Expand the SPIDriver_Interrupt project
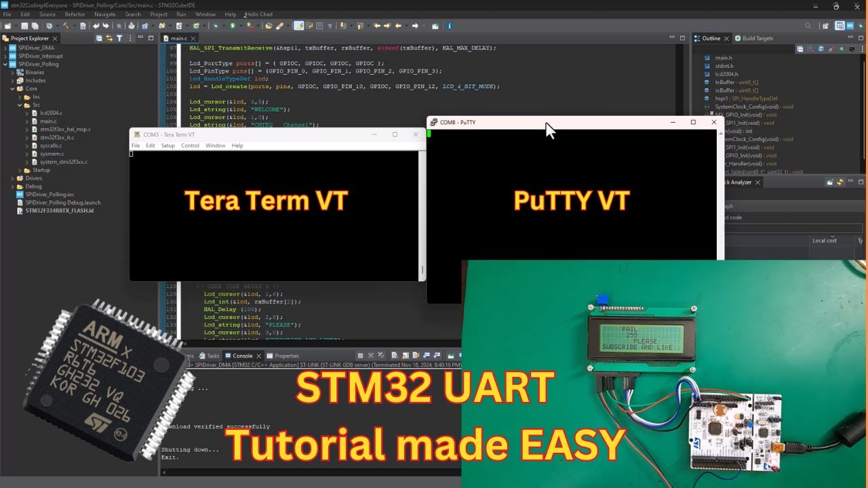Screen dimensions: 868x488 point(5,56)
